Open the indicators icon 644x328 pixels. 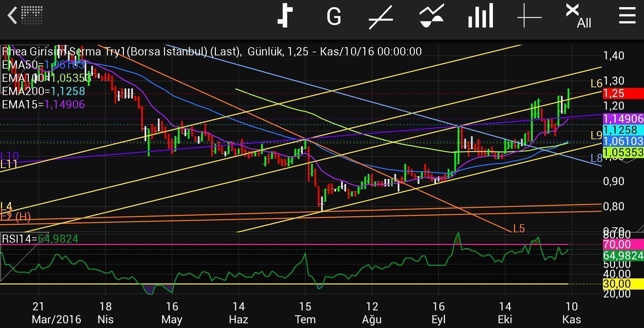431,16
